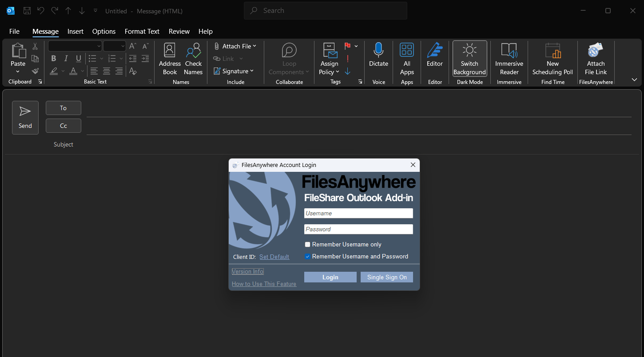Click the Username input field
Viewport: 644px width, 357px height.
358,214
